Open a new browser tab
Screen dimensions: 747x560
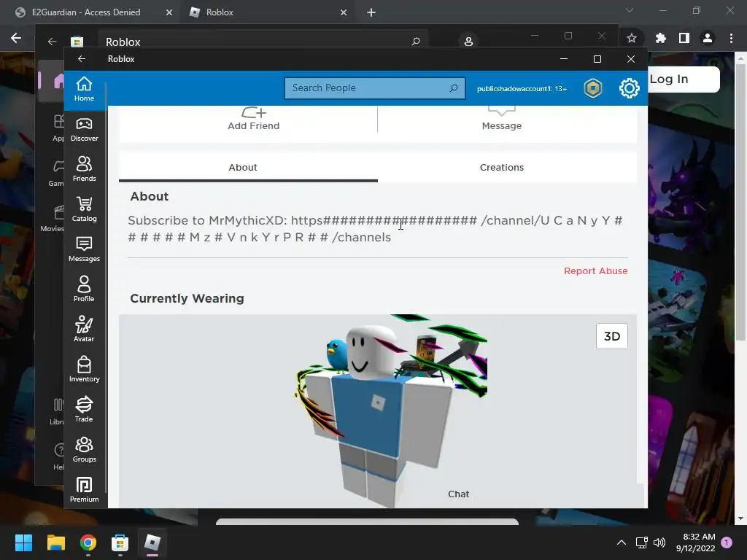(371, 12)
